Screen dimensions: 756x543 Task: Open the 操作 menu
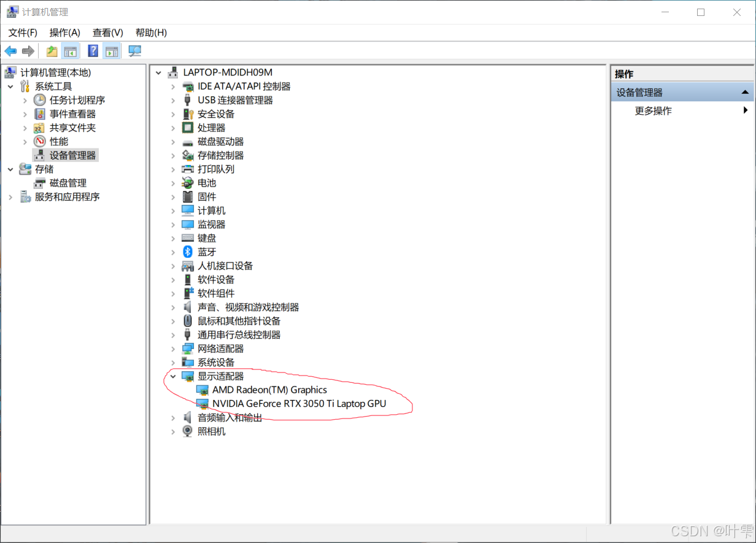[x=64, y=33]
